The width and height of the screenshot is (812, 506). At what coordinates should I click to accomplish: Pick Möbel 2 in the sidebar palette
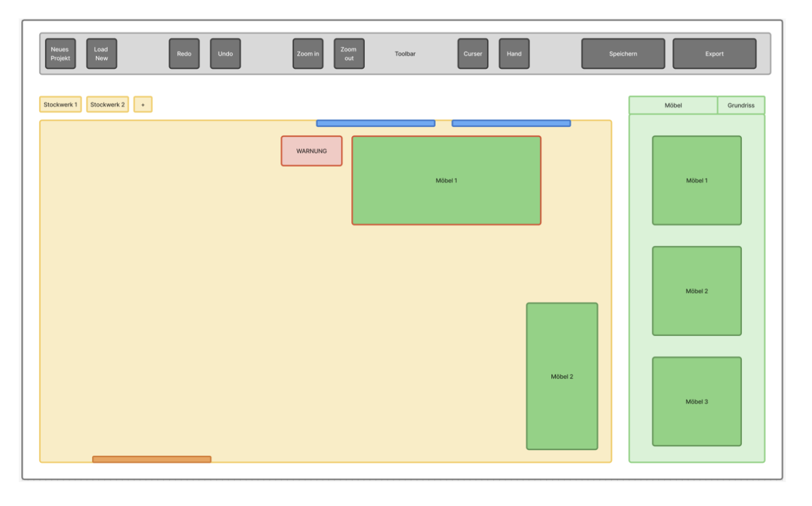(x=697, y=291)
